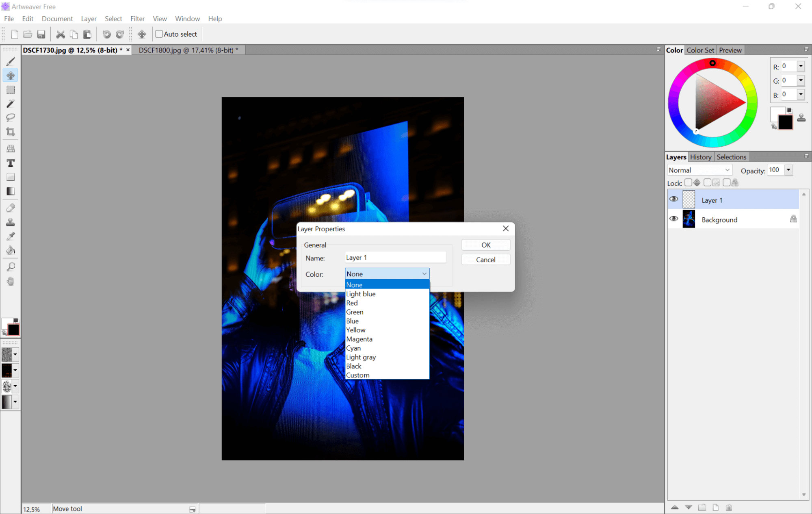The image size is (812, 514).
Task: Select the Crop tool
Action: tap(11, 132)
